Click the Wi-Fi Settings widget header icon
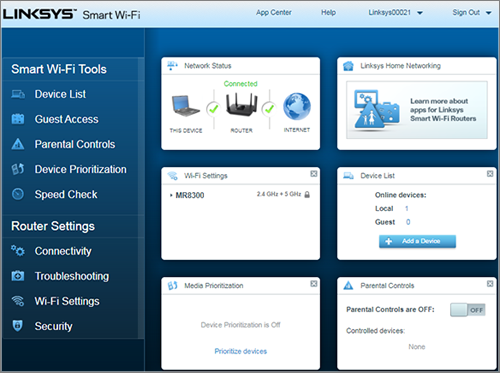 (x=172, y=175)
